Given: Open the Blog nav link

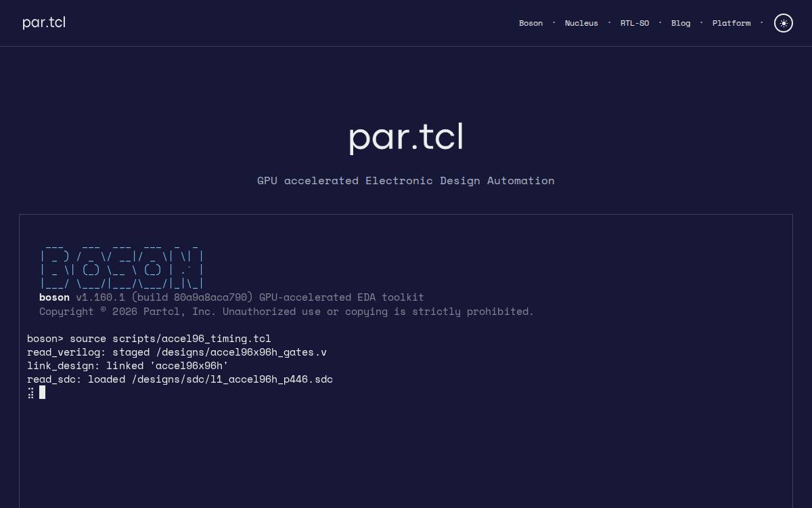Looking at the screenshot, I should (x=681, y=23).
